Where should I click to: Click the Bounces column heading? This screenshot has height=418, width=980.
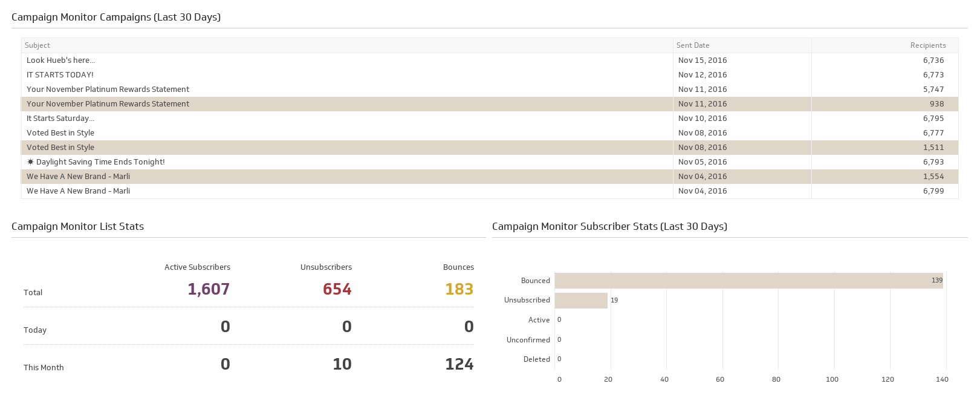click(x=458, y=267)
